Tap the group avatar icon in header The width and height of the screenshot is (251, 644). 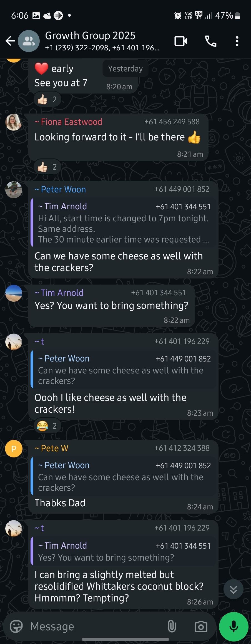[29, 41]
